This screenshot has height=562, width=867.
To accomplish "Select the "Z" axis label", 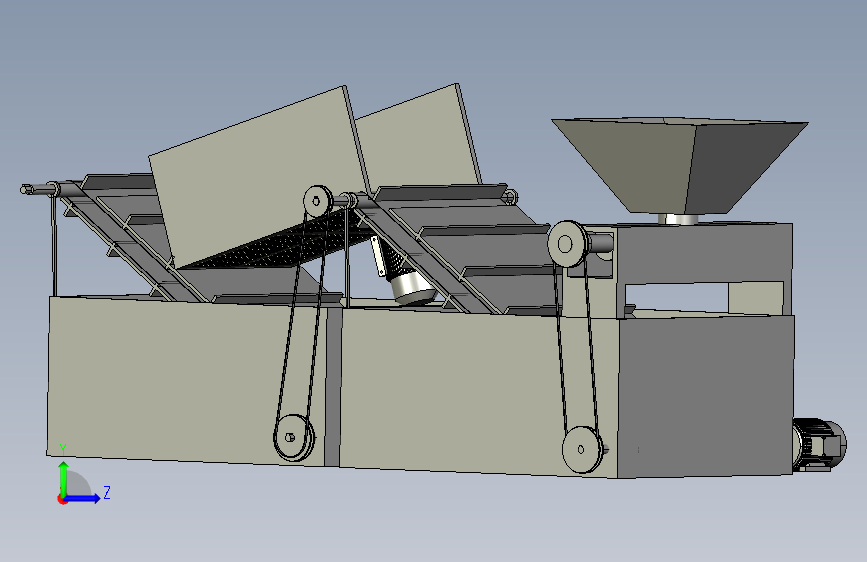I will 107,492.
